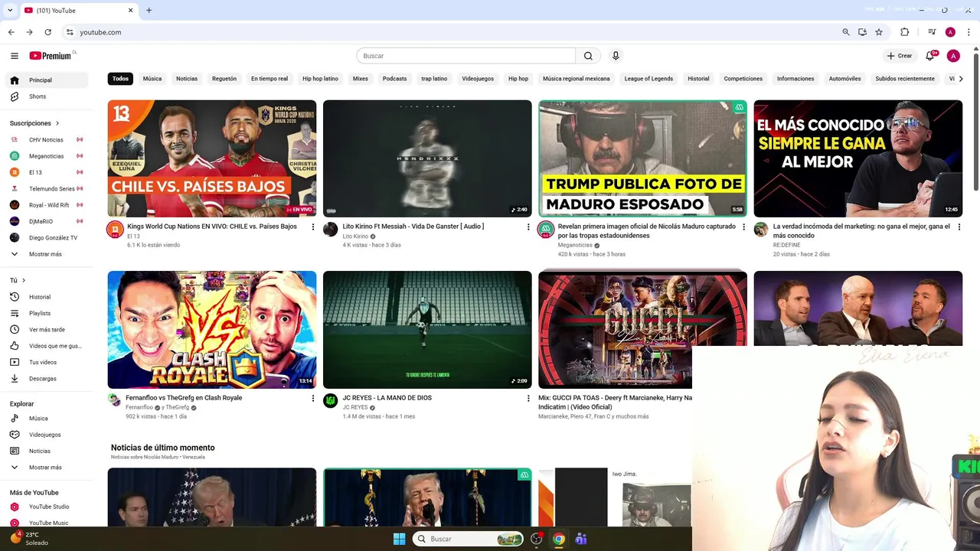This screenshot has width=980, height=551.
Task: Select the En tiempo real chip
Action: click(269, 79)
